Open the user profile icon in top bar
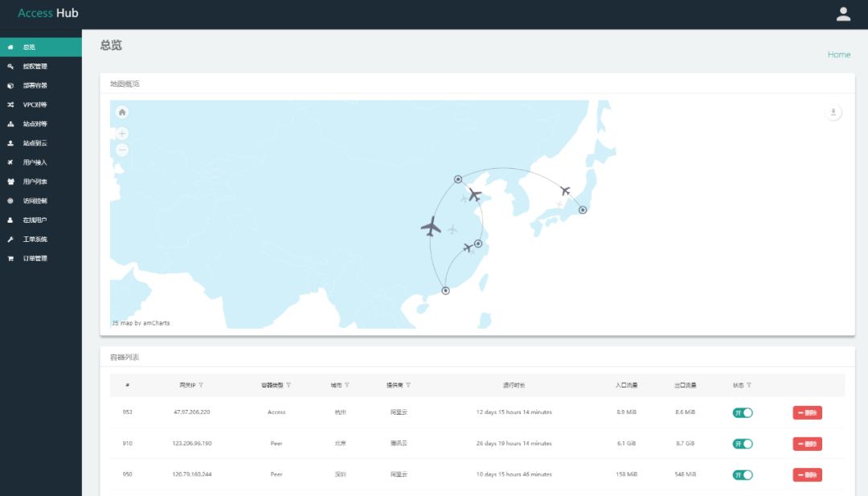Image resolution: width=868 pixels, height=496 pixels. tap(843, 14)
